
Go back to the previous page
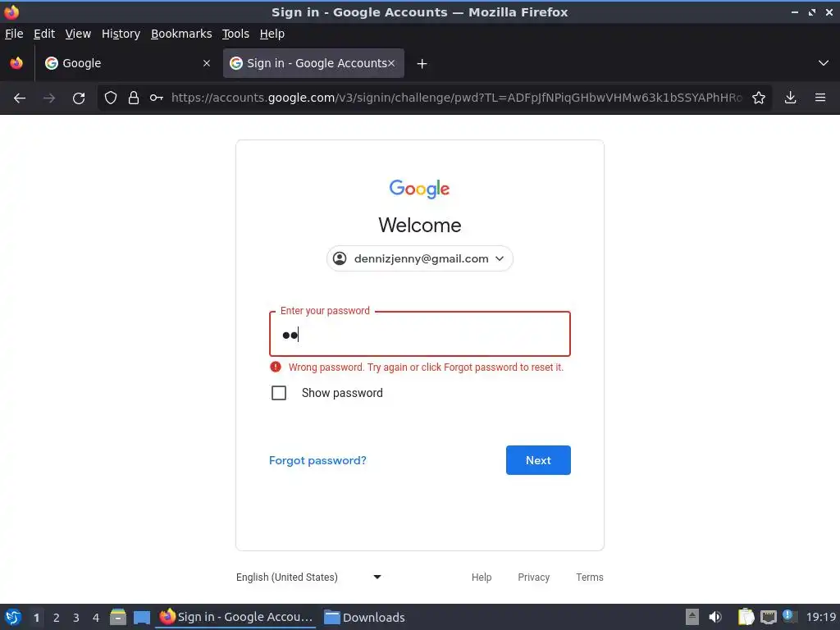(x=20, y=98)
